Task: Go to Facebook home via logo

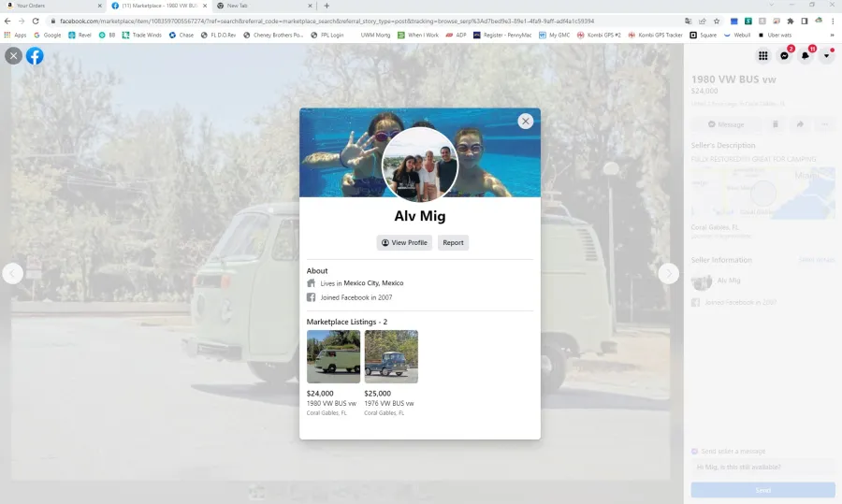Action: tap(35, 56)
